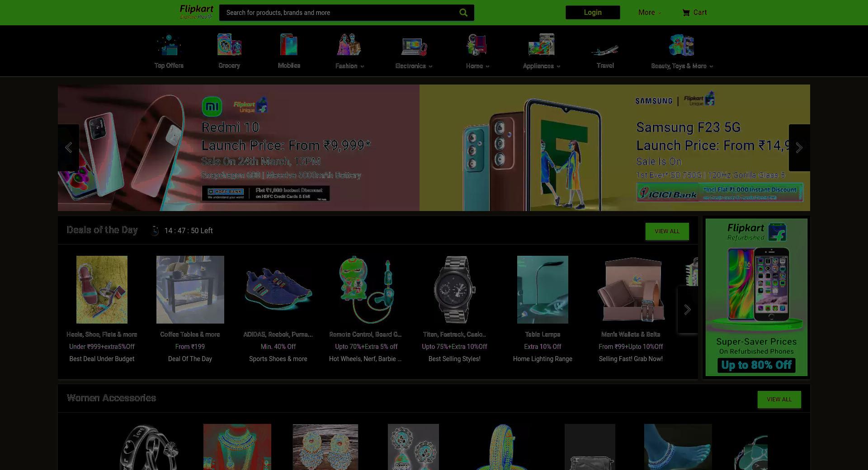Open ADIDAS, Reebok, Puma shoes thumbnail
The height and width of the screenshot is (470, 868).
278,290
